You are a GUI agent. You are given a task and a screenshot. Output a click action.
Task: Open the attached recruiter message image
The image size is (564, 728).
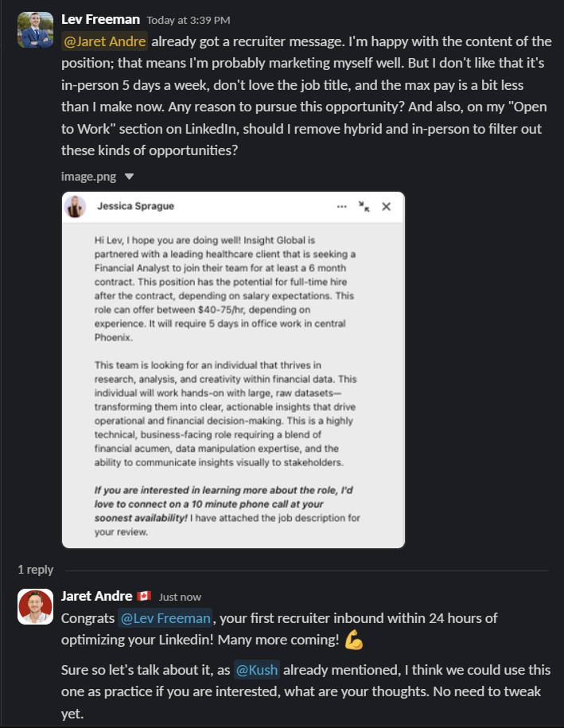click(x=234, y=370)
